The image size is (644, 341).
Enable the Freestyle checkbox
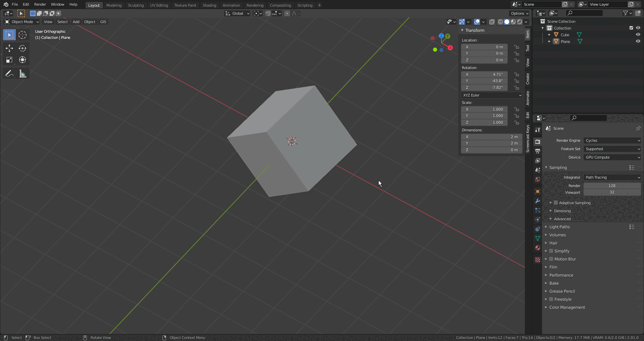point(551,299)
